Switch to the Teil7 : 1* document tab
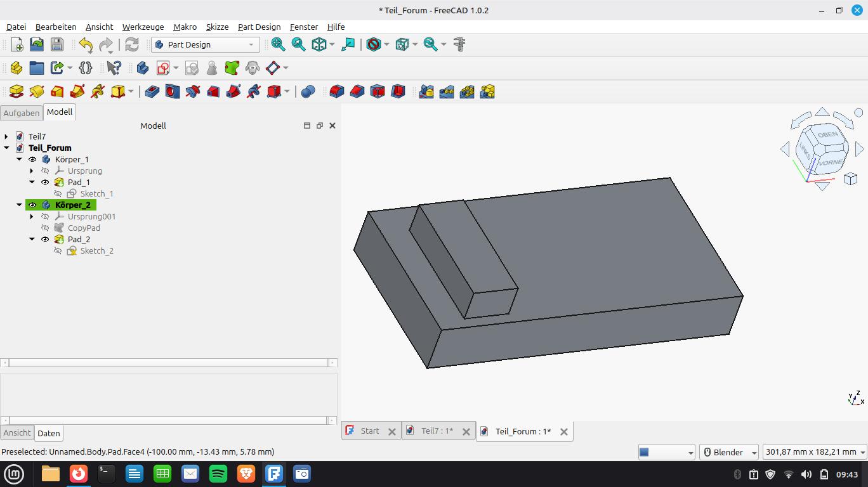The width and height of the screenshot is (868, 487). coord(437,431)
